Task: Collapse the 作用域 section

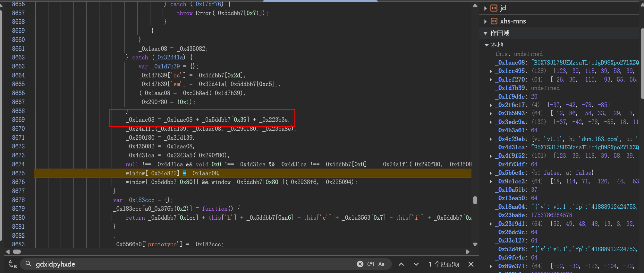Action: (485, 33)
